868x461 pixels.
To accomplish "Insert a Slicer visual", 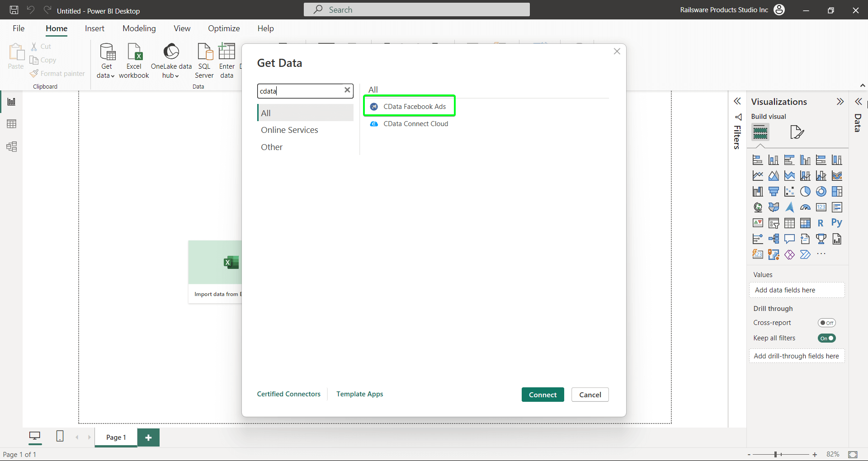I will [x=774, y=223].
